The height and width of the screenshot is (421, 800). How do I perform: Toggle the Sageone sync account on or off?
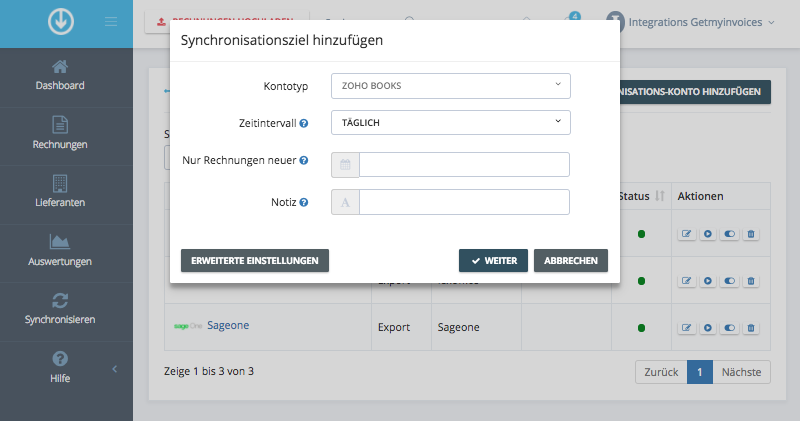coord(729,328)
